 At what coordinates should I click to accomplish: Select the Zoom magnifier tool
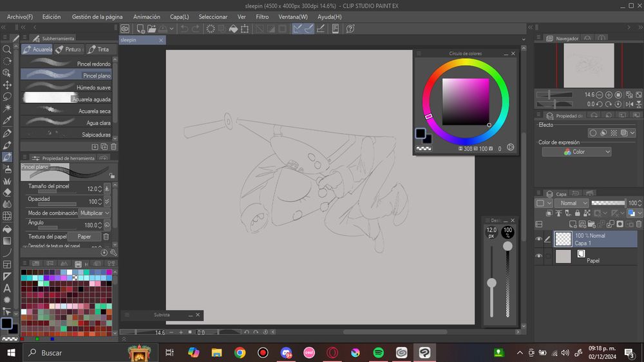(x=7, y=49)
